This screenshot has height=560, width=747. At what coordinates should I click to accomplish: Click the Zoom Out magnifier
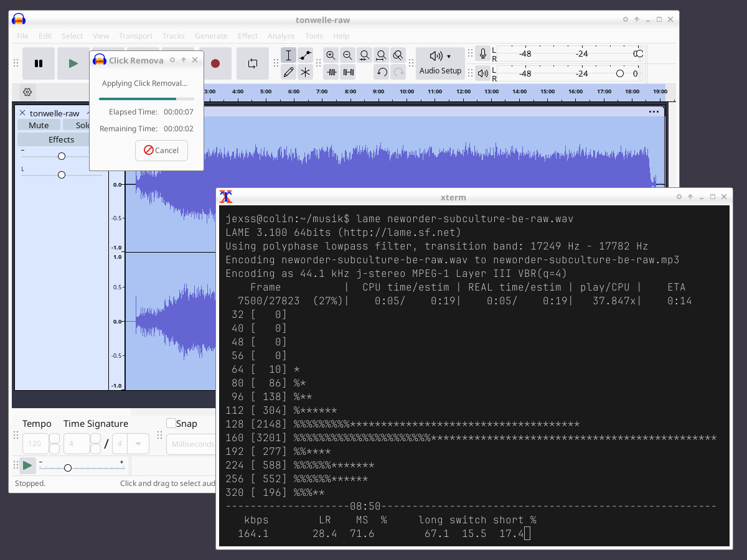(x=348, y=55)
